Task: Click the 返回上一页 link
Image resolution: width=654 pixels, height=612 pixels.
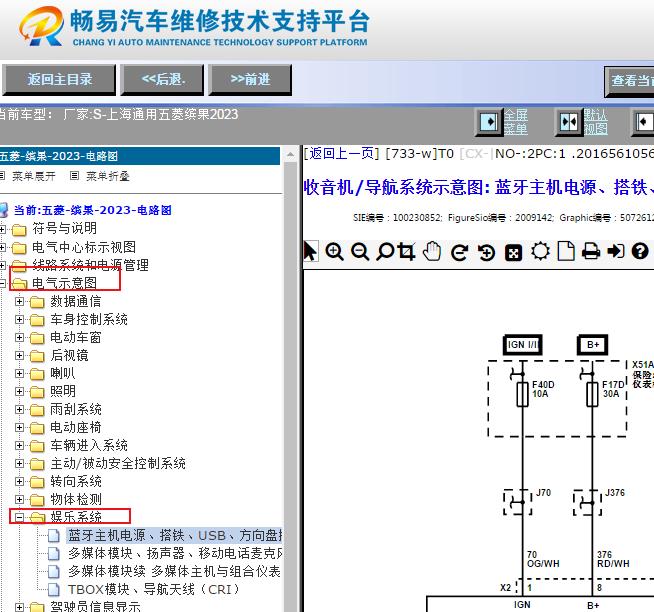Action: [341, 154]
